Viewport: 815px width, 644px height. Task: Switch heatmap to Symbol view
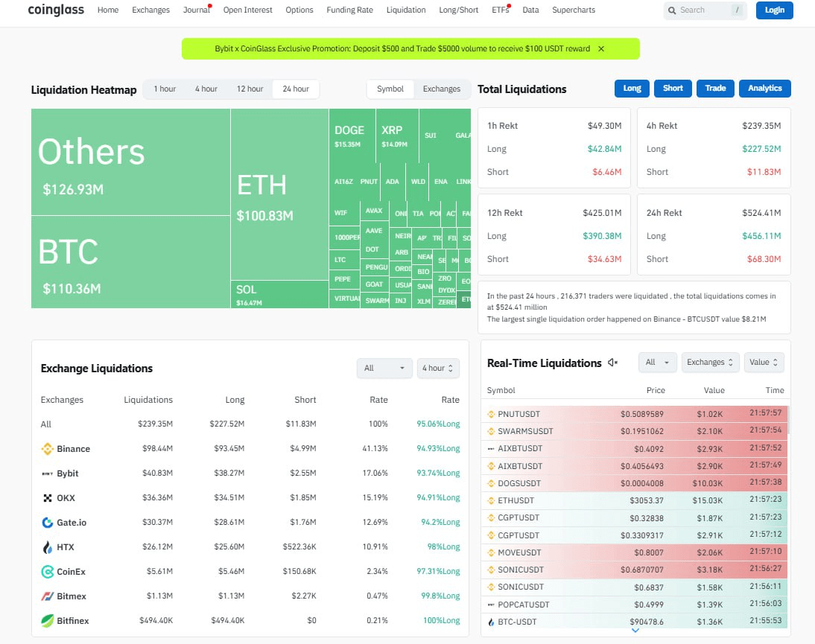390,89
